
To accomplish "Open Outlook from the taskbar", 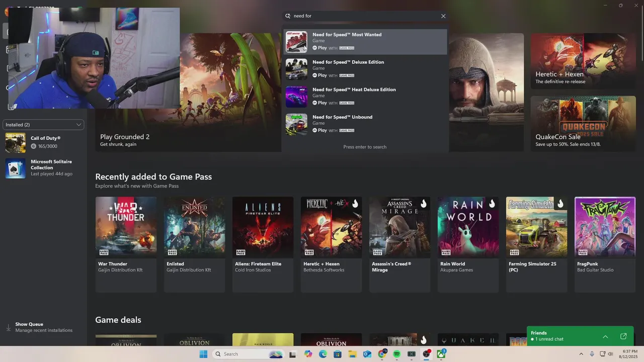I will point(367,354).
